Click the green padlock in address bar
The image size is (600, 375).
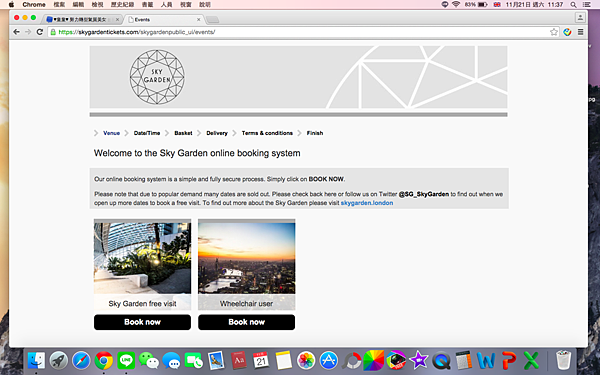53,32
